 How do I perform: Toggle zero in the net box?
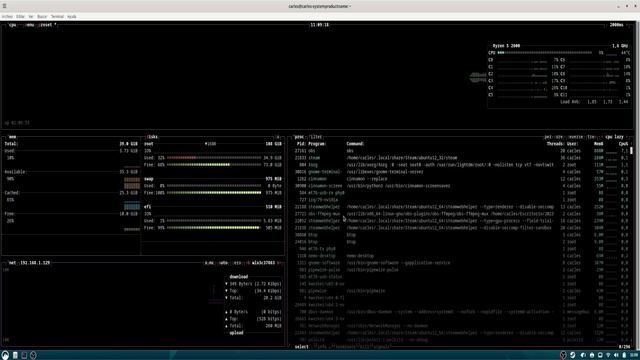(238, 263)
